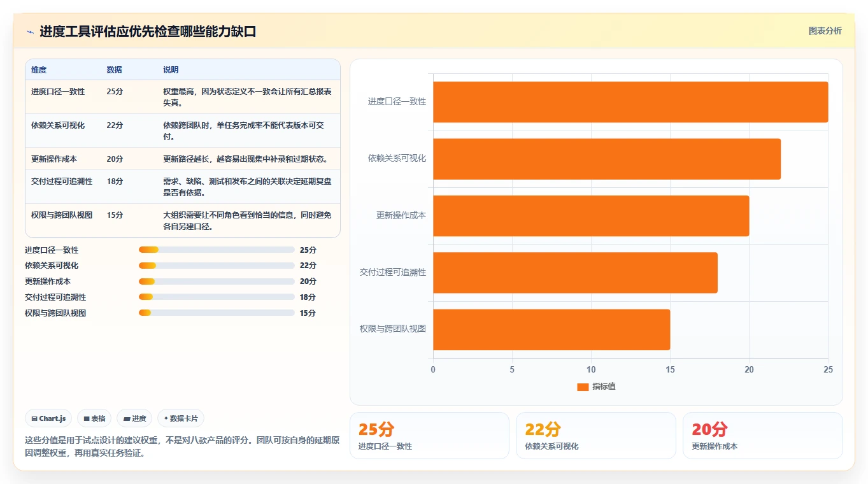868x484 pixels.
Task: Click x-axis tick label 20
Action: [x=749, y=370]
